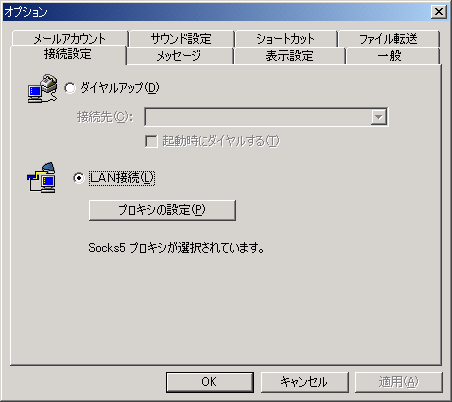Image resolution: width=452 pixels, height=402 pixels.
Task: Click the 適用 apply button
Action: (399, 382)
